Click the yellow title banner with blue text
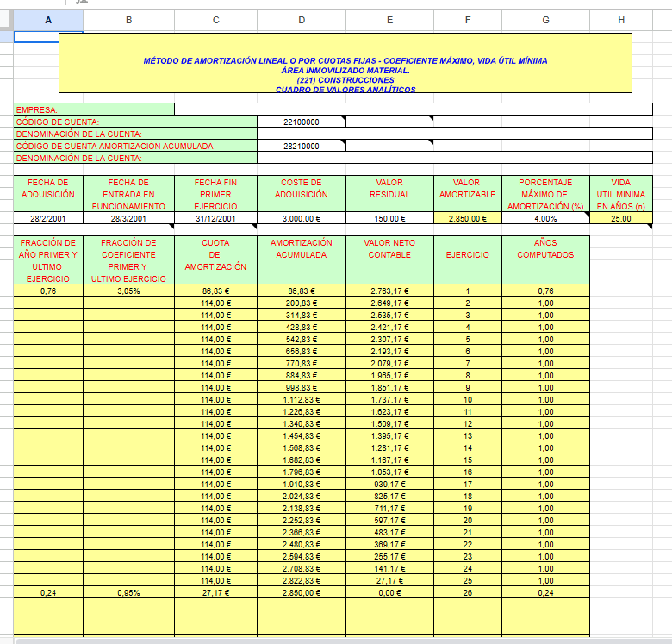 tap(345, 62)
